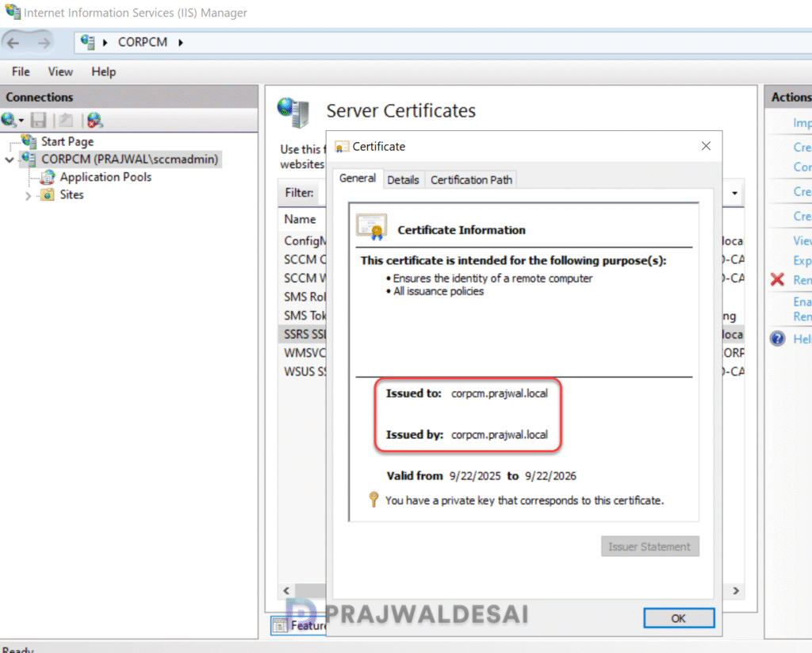Expand the Sites tree node

pyautogui.click(x=29, y=196)
